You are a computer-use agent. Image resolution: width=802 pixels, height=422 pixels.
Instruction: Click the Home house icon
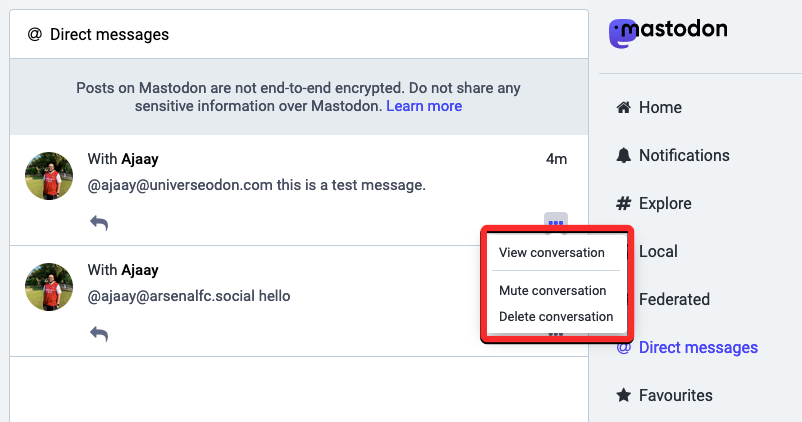[624, 107]
